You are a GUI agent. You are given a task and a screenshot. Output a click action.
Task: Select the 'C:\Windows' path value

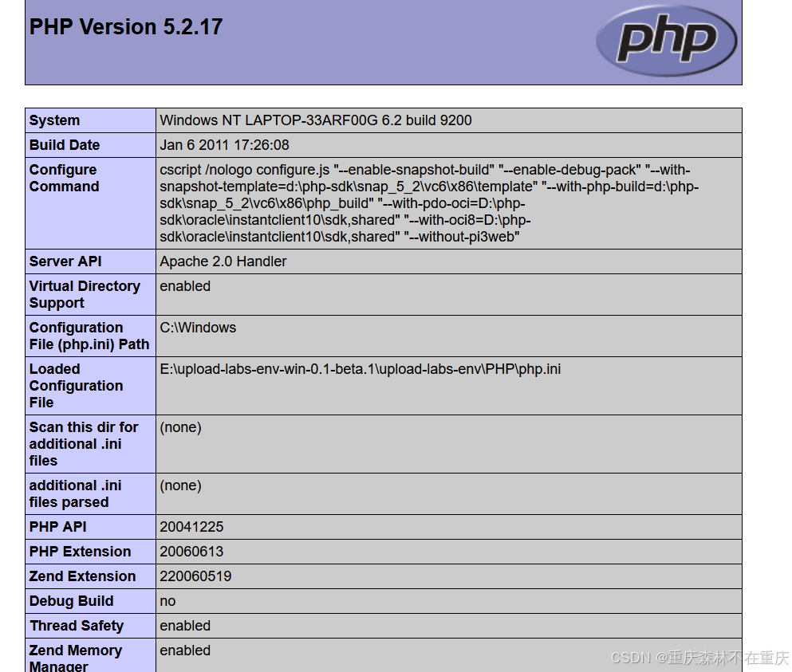click(x=198, y=327)
